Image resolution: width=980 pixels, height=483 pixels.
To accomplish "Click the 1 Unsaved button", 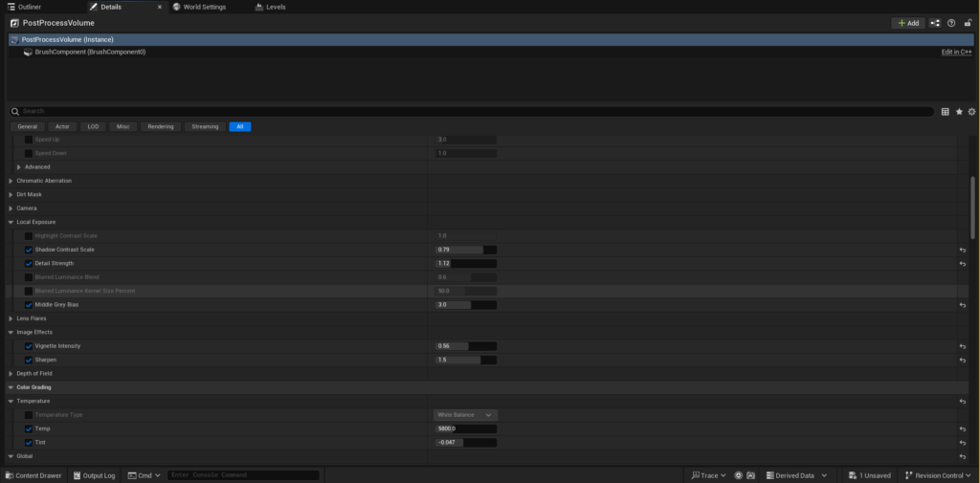I will pyautogui.click(x=869, y=475).
